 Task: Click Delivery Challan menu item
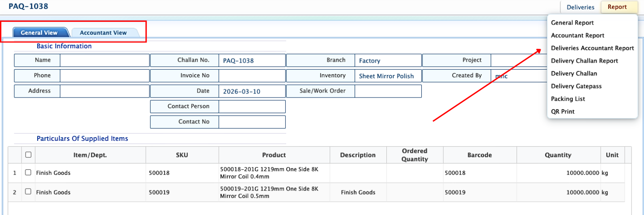coord(574,73)
